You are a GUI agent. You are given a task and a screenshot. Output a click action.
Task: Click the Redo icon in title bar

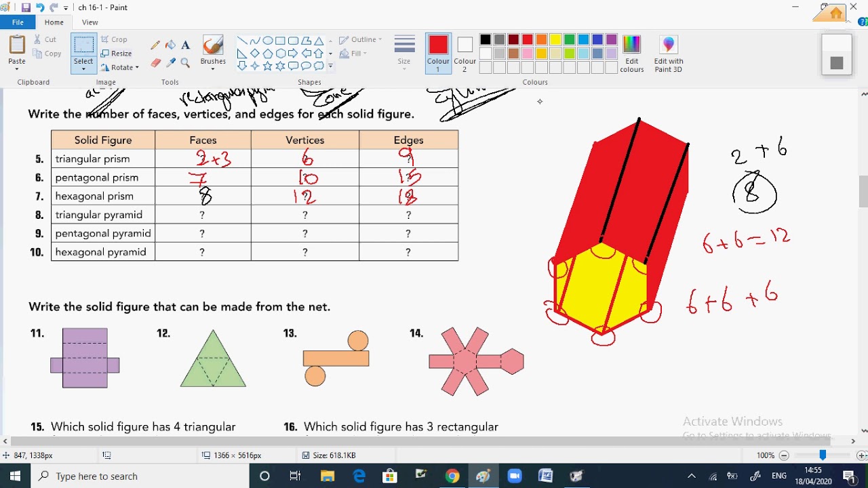(x=54, y=7)
